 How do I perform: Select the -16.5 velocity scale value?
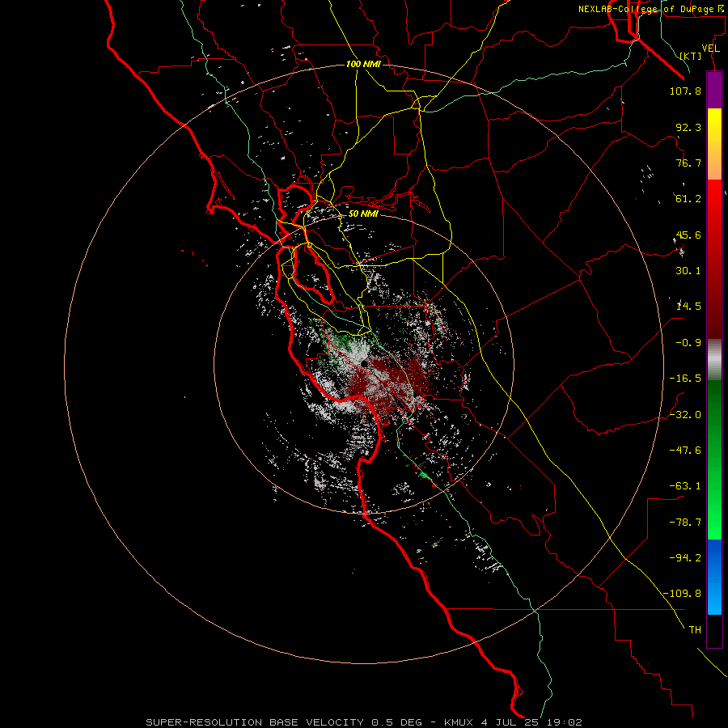pyautogui.click(x=685, y=379)
